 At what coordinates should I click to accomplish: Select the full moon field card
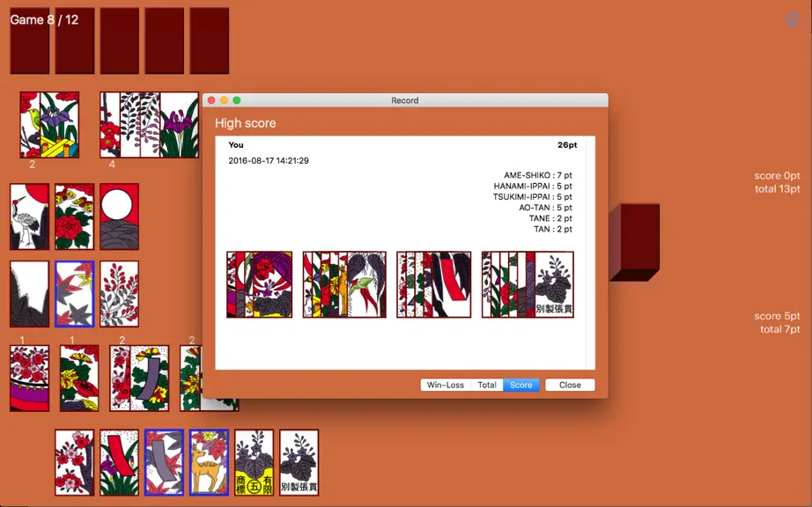pyautogui.click(x=119, y=217)
